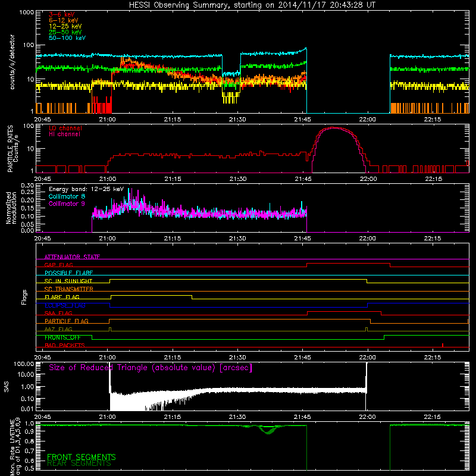
Task: Select the '25-50 keV' legend label
Action: point(65,32)
